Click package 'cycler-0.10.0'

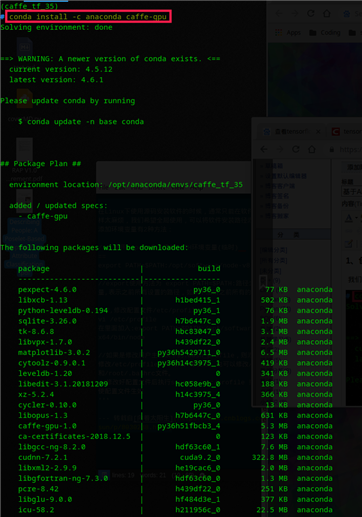pyautogui.click(x=47, y=405)
